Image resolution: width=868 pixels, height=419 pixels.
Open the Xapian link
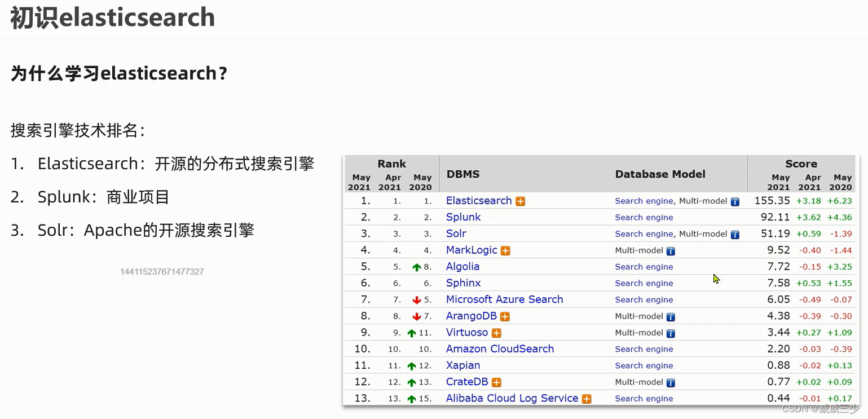463,365
